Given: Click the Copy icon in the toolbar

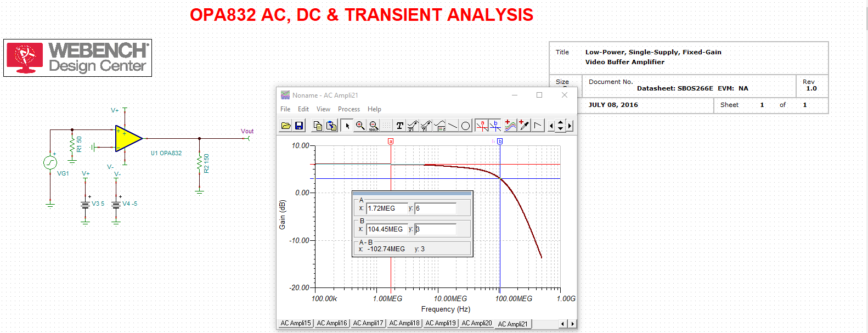Looking at the screenshot, I should (318, 126).
